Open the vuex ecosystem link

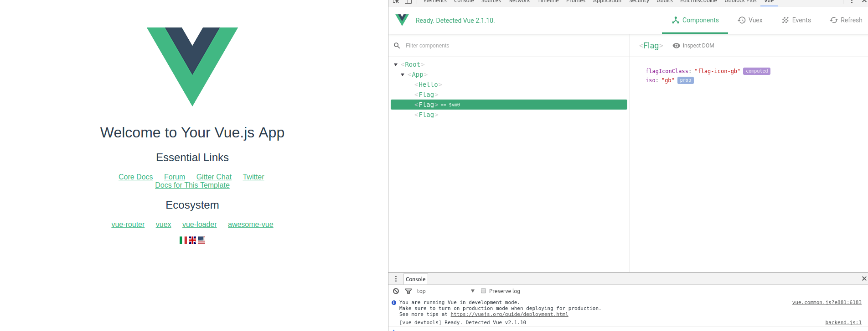tap(164, 224)
